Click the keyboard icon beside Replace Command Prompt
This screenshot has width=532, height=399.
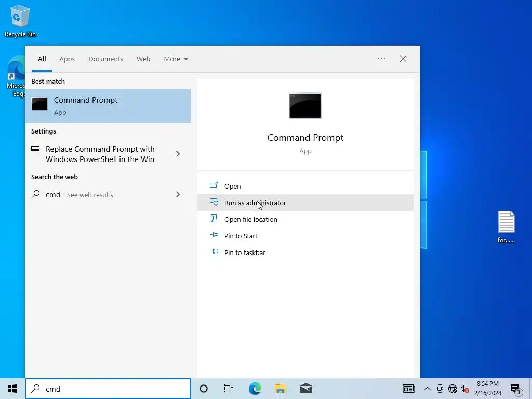[x=35, y=148]
